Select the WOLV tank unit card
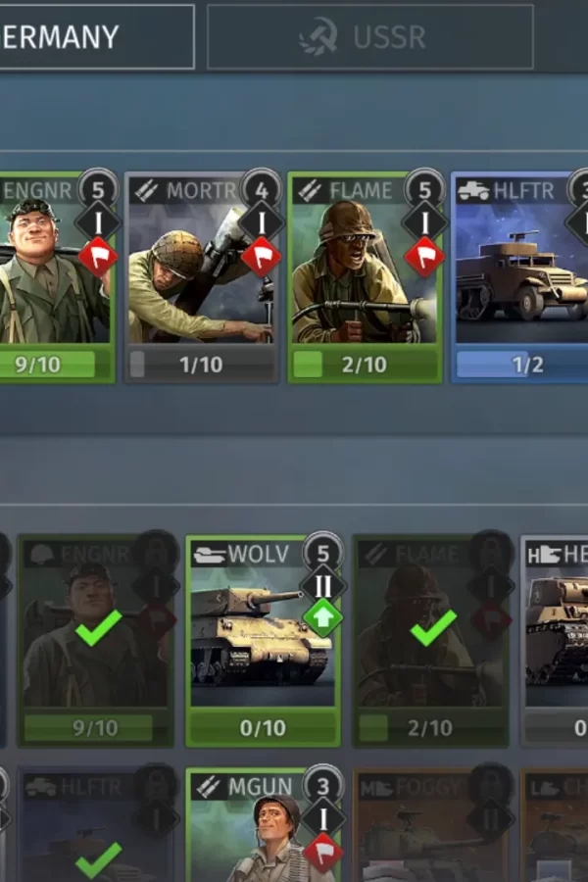Image resolution: width=588 pixels, height=882 pixels. click(x=264, y=641)
